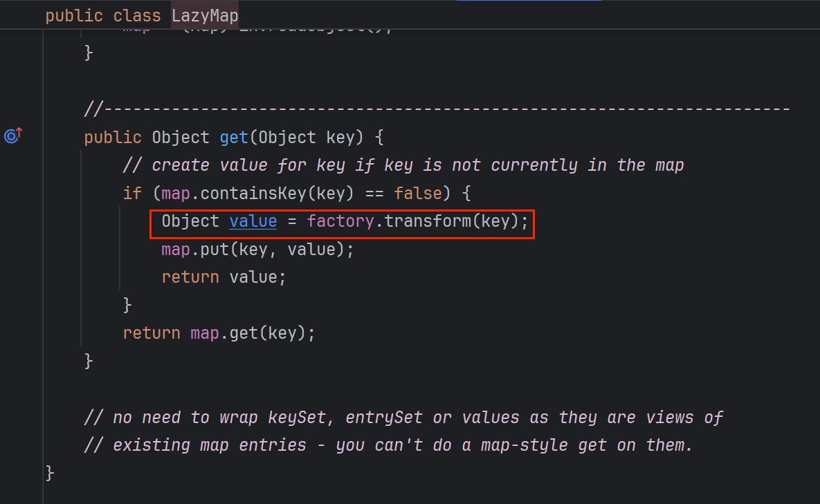Click the underlined value variable
This screenshot has width=820, height=504.
click(253, 221)
